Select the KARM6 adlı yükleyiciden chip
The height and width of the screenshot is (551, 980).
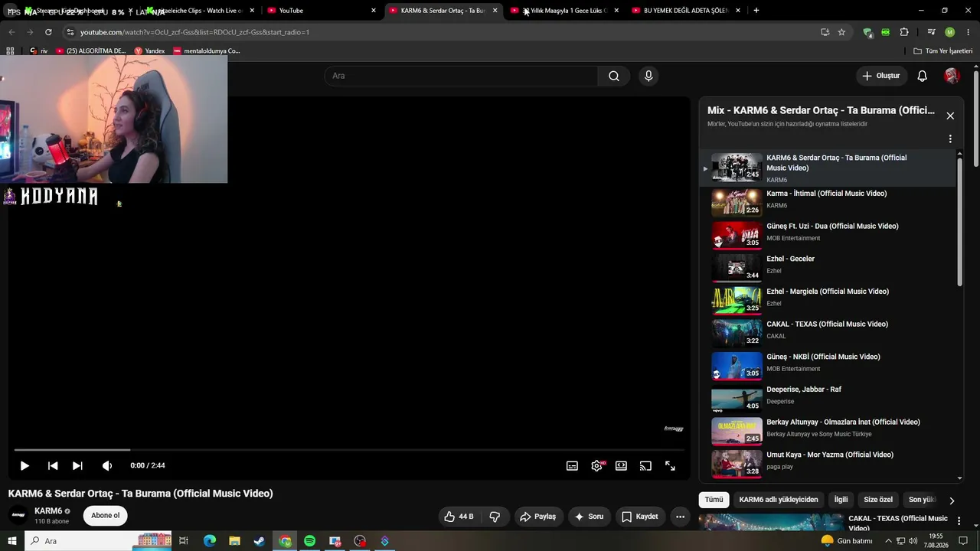point(779,500)
